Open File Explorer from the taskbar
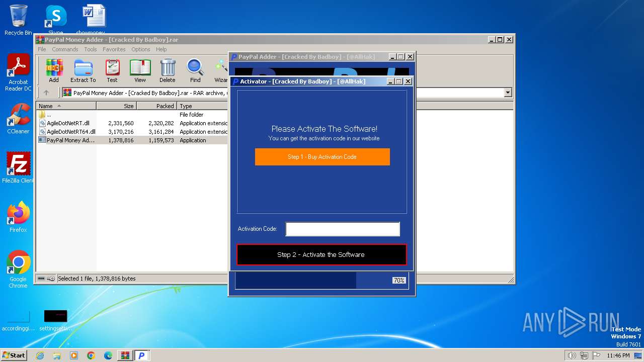644x362 pixels. coord(57,355)
